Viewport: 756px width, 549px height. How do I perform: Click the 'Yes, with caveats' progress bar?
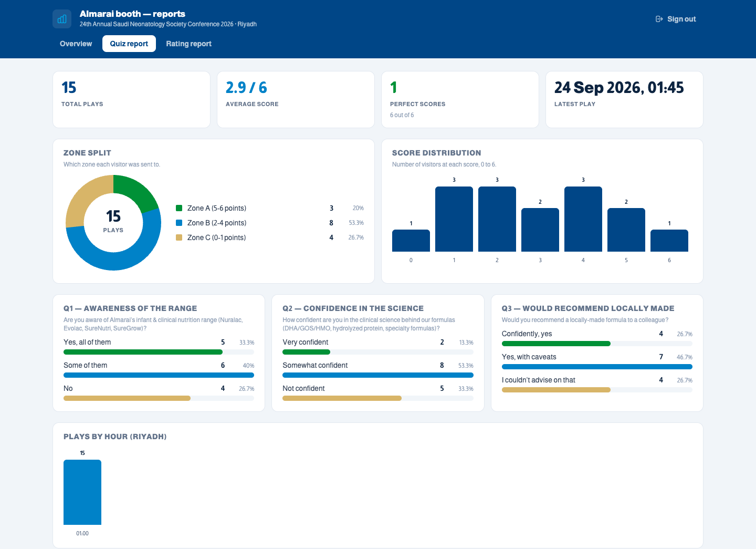597,367
